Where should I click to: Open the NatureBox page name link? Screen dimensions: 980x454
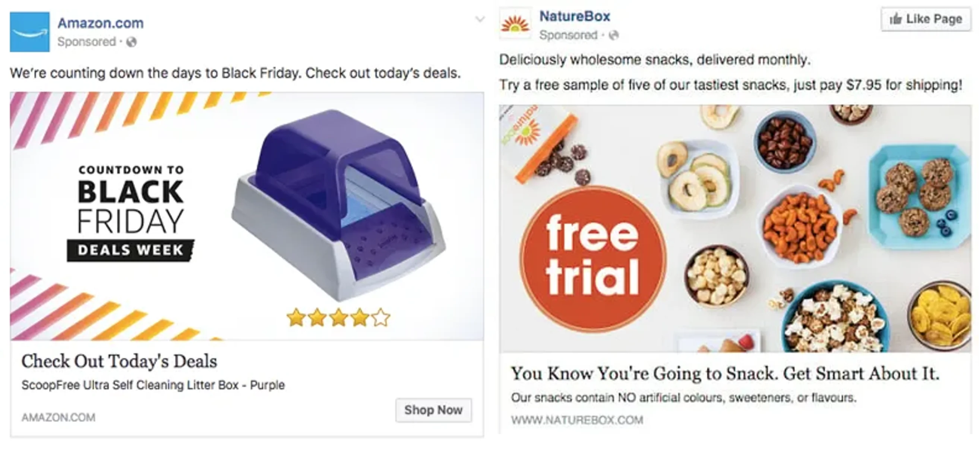point(575,16)
